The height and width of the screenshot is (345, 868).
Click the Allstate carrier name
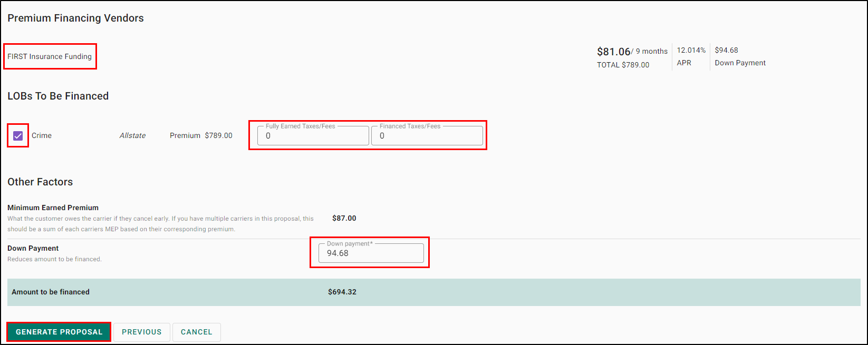click(x=132, y=135)
